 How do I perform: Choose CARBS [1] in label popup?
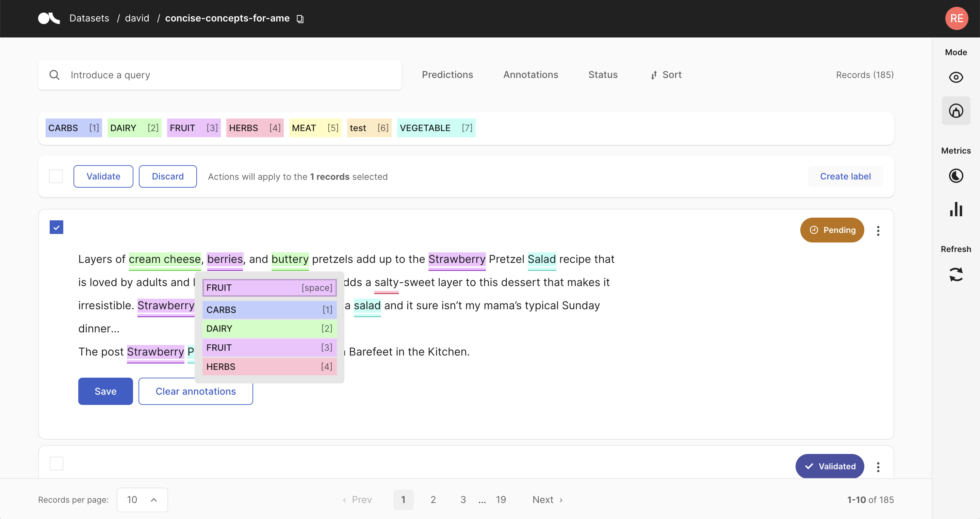269,310
